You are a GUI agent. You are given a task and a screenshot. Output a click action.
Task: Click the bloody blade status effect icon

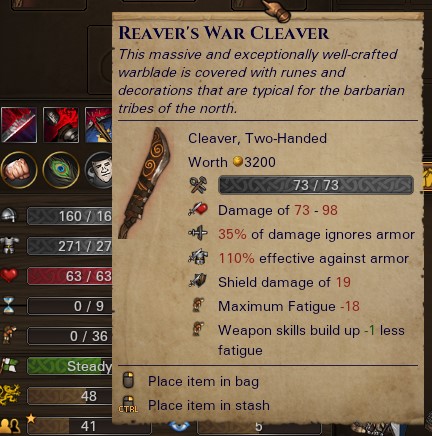19,125
